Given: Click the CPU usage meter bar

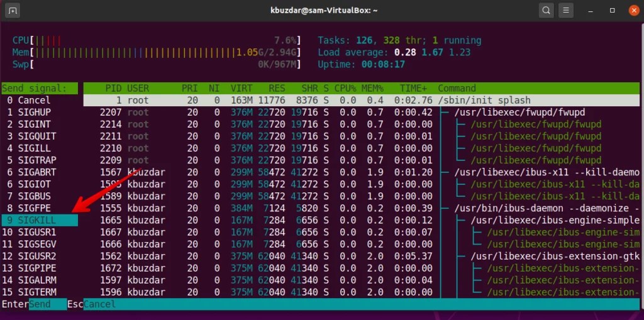Looking at the screenshot, I should [157, 40].
